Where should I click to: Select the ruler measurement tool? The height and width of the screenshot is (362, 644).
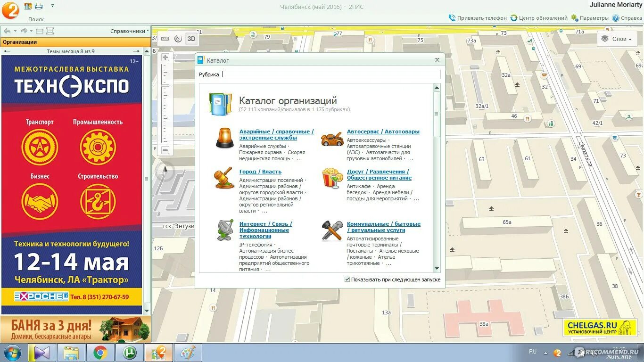pos(165,39)
